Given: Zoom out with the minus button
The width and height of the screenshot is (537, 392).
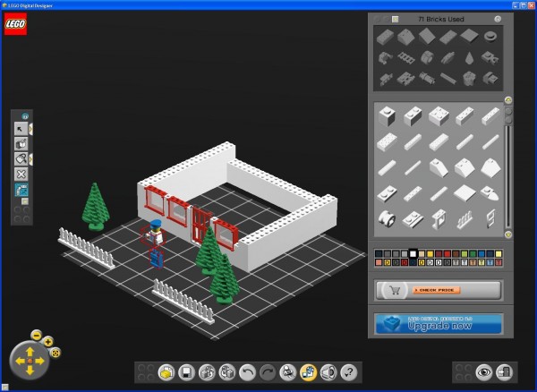Looking at the screenshot, I should coord(37,335).
